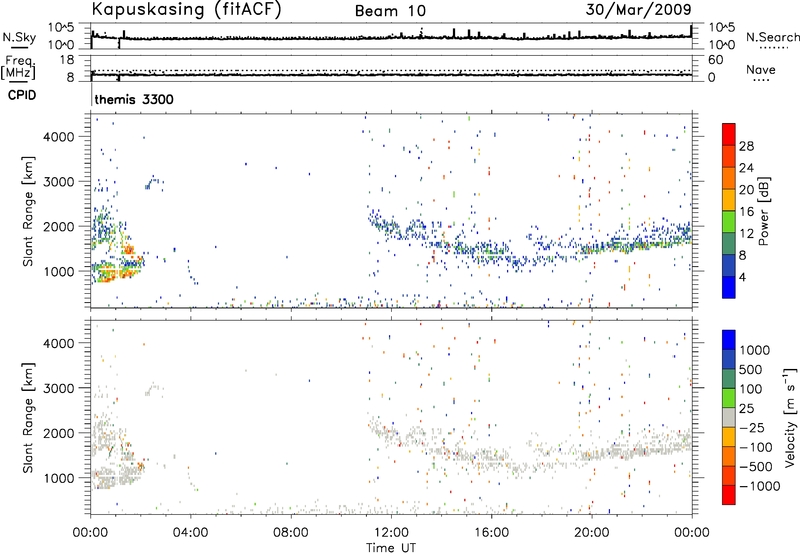Viewport: 800px width, 554px height.
Task: Click the gray band of velocity color bar
Action: [x=728, y=417]
